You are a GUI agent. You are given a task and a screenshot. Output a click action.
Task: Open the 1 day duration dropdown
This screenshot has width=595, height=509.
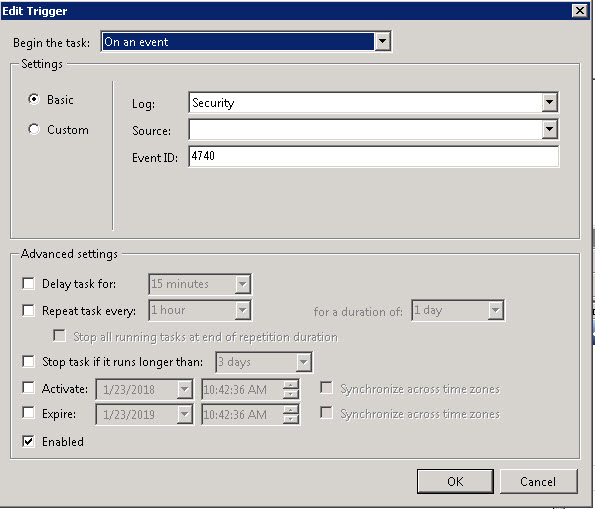[496, 310]
